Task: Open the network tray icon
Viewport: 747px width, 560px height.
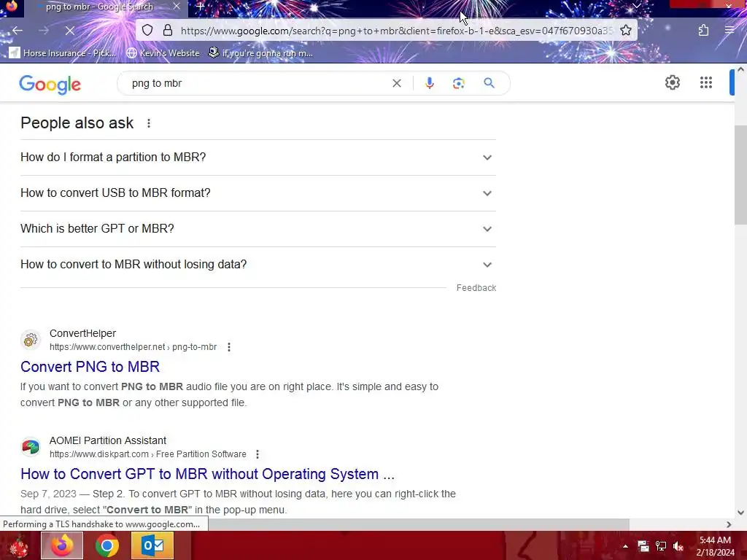Action: pos(661,546)
